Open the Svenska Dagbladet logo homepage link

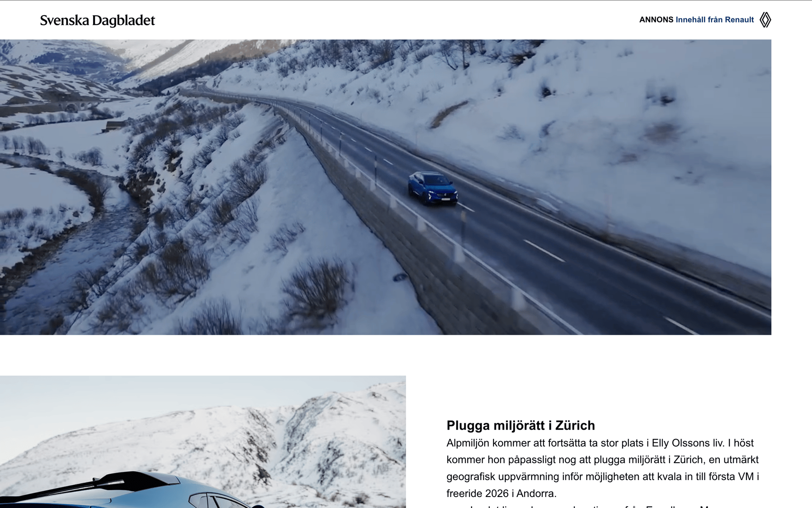click(x=97, y=20)
